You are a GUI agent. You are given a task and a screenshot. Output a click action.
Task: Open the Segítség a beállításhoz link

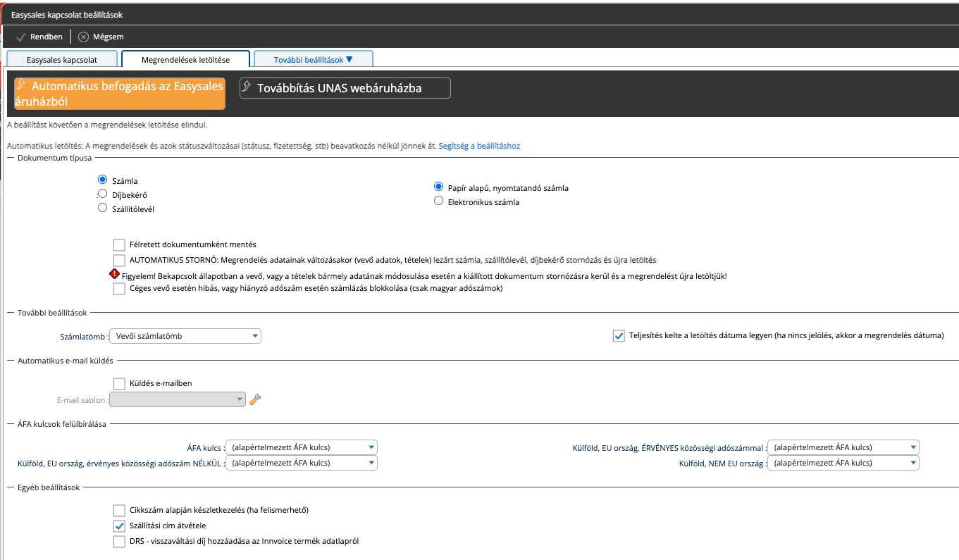coord(479,146)
